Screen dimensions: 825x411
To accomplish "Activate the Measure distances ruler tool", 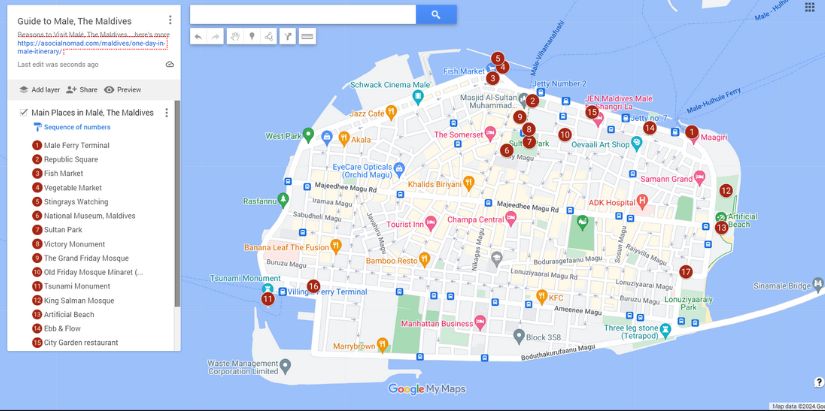I will pos(307,37).
